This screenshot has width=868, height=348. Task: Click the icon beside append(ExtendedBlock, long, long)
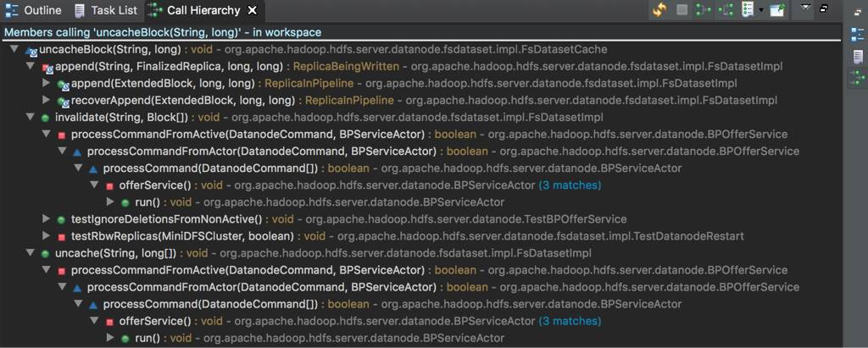coord(63,86)
